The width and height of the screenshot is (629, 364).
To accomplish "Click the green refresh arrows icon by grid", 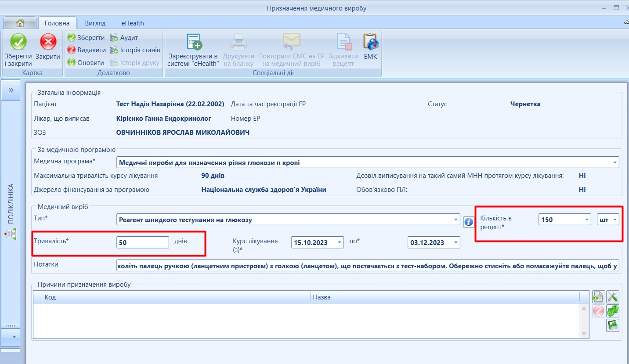I will pos(613,311).
